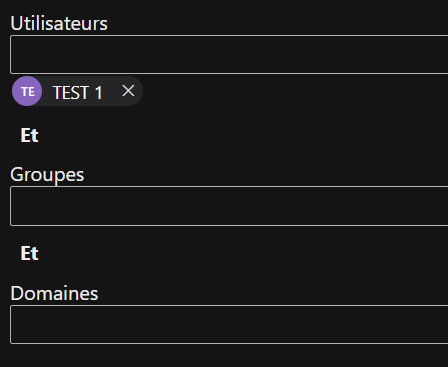Click the Et operator below TEST 1
Screen dimensions: 448x367
[x=29, y=135]
